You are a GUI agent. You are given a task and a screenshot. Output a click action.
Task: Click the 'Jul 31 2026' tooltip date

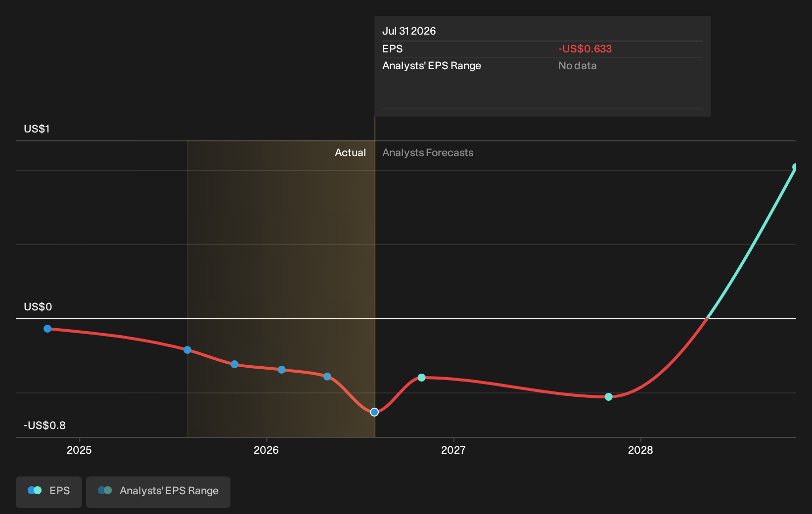tap(409, 31)
